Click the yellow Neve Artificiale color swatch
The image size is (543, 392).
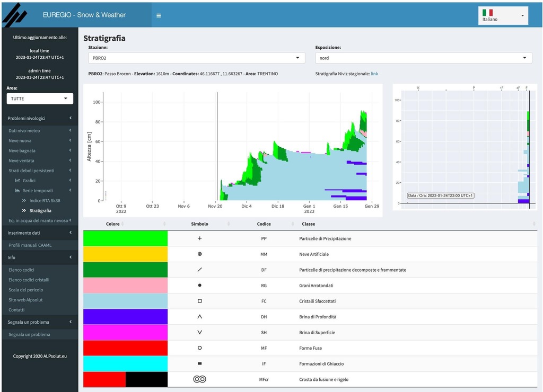[125, 254]
